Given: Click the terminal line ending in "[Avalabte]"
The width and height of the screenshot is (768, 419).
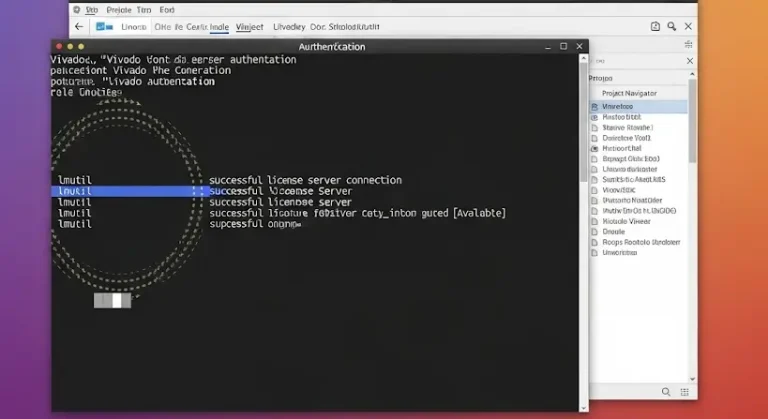Looking at the screenshot, I should pyautogui.click(x=358, y=213).
